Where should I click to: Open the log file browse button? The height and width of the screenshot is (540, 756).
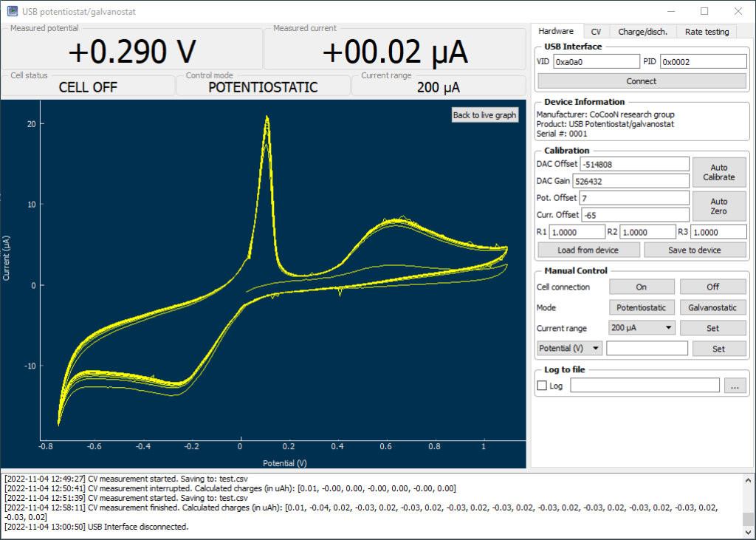point(735,386)
